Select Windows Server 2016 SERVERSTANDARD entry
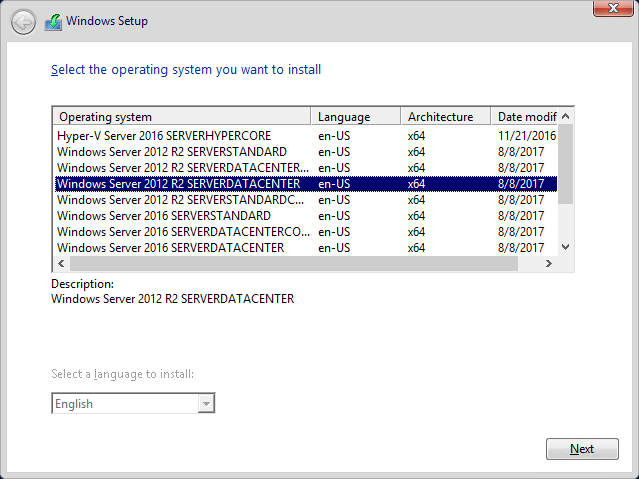The width and height of the screenshot is (639, 479). click(306, 216)
